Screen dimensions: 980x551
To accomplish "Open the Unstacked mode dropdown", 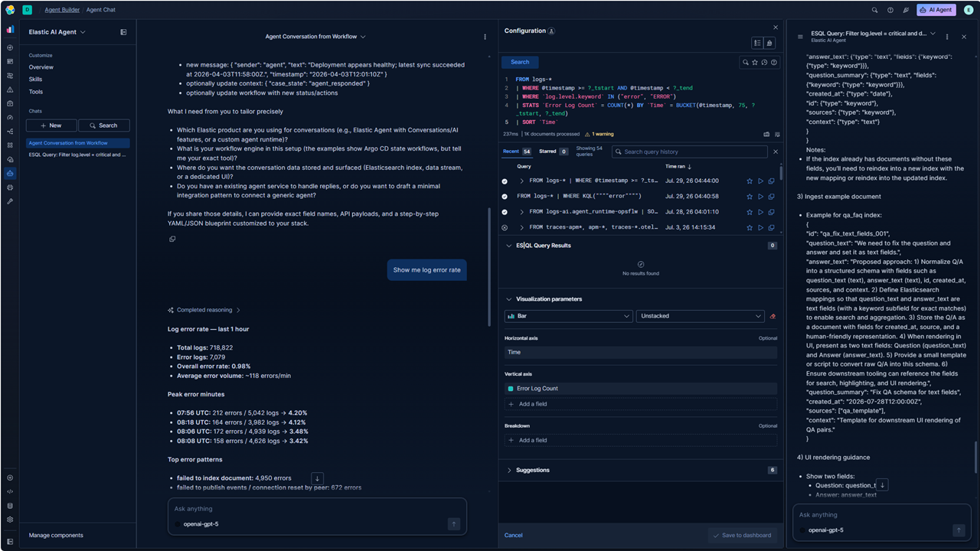I will 700,316.
